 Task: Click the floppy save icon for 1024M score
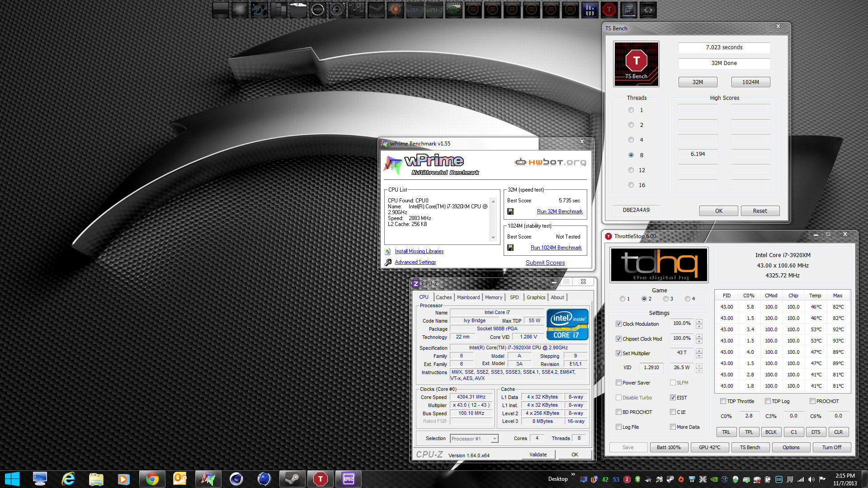(510, 248)
